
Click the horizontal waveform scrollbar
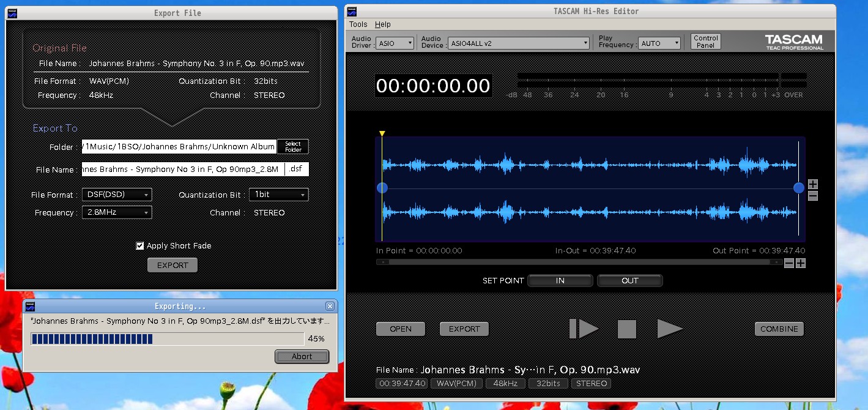pos(579,262)
